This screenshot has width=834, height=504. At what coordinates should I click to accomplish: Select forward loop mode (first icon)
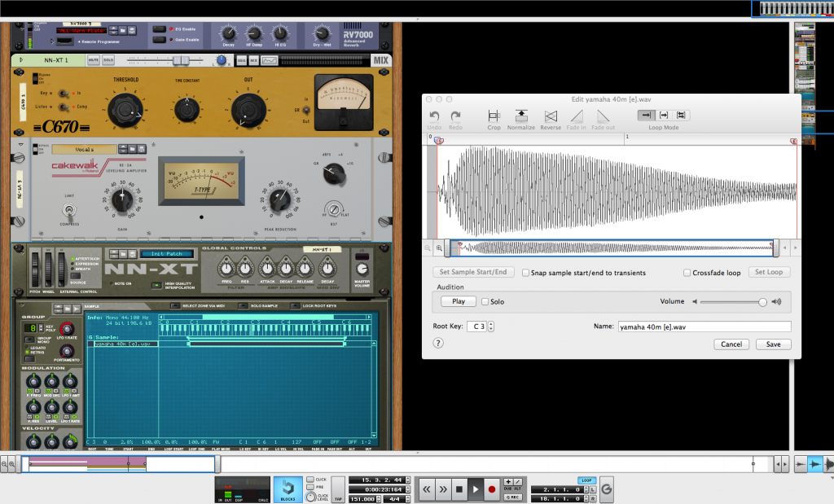646,115
